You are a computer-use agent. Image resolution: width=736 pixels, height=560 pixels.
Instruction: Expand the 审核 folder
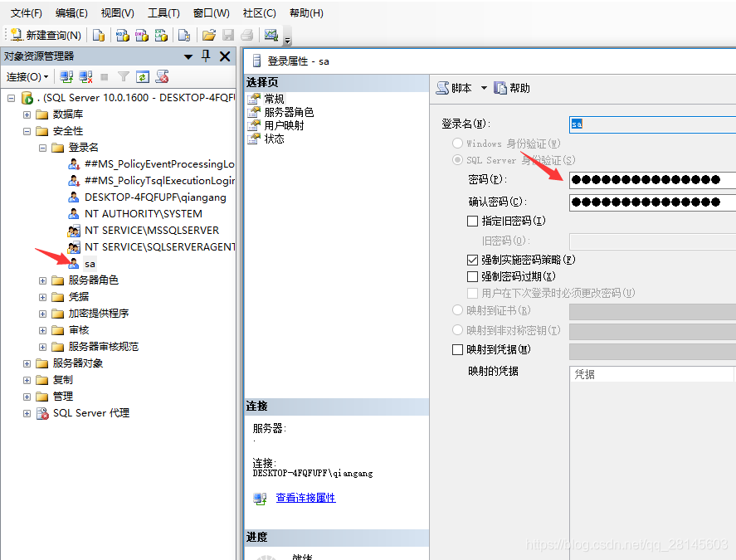click(42, 330)
